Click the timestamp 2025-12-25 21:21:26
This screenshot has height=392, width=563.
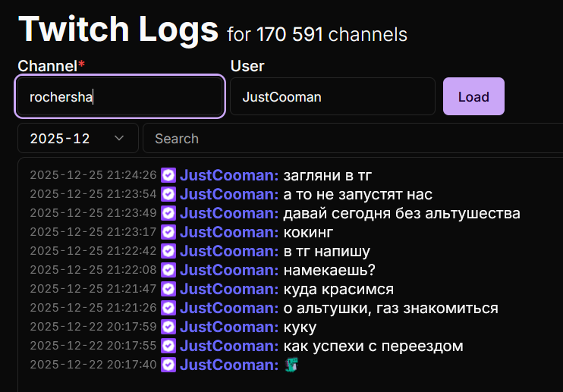(x=93, y=308)
